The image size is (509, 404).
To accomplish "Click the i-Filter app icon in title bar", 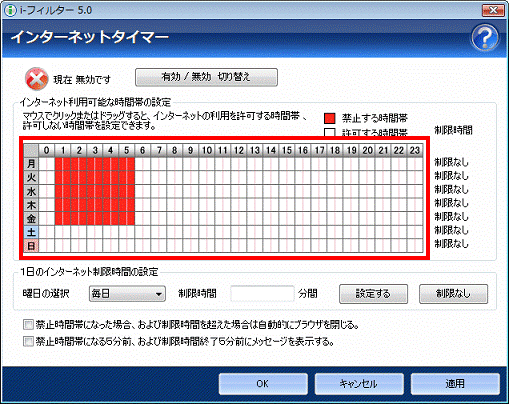I will pos(11,10).
